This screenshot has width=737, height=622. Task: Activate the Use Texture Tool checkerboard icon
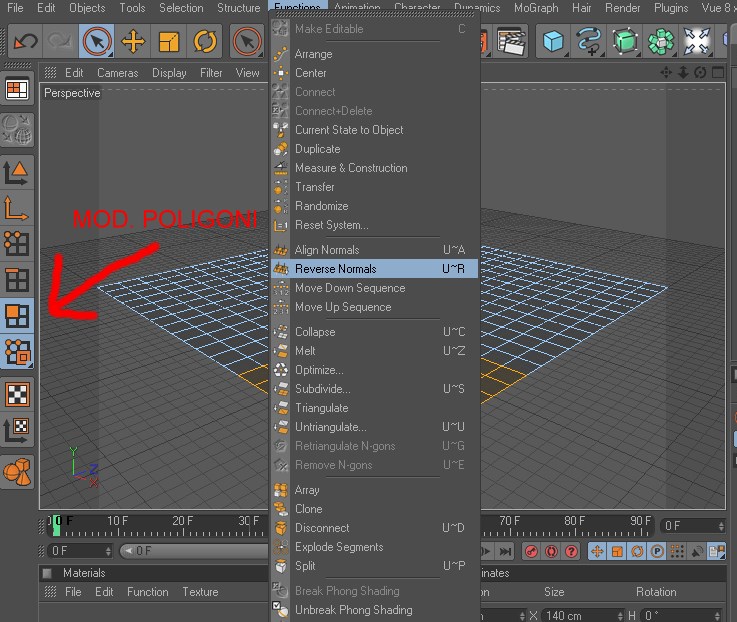pos(17,394)
